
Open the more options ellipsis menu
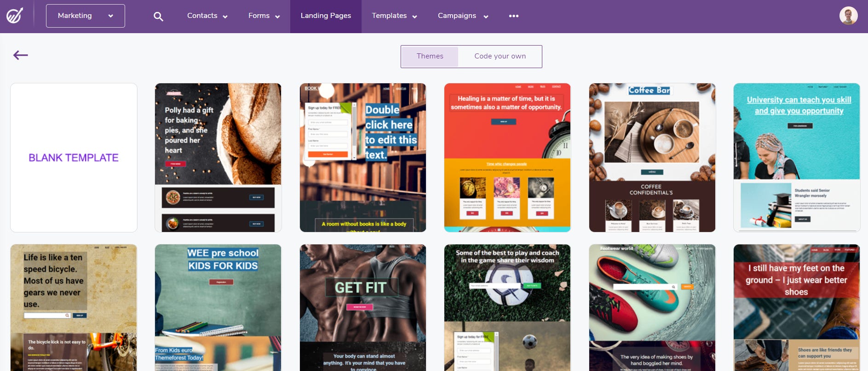click(x=514, y=16)
